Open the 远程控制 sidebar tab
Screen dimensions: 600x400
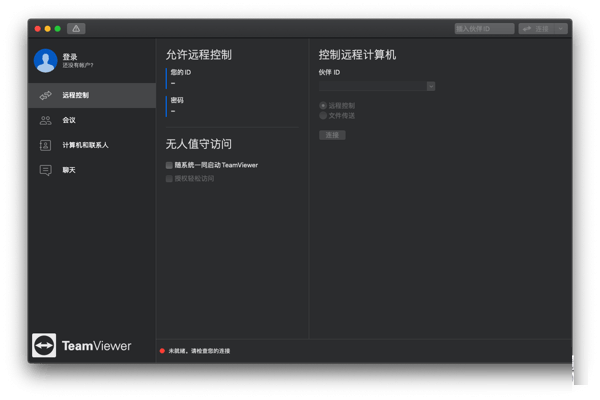92,95
